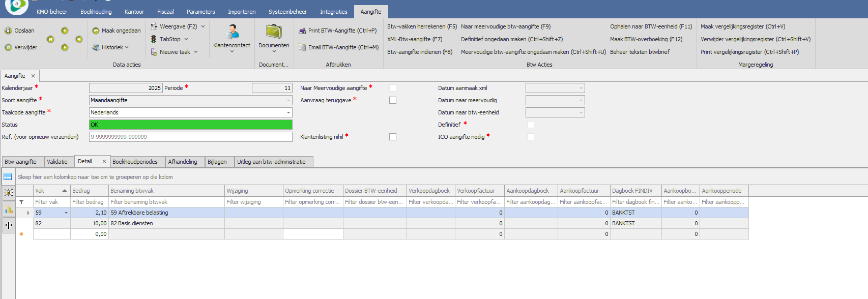
Task: Click the column best-fit arrows icon
Action: [x=9, y=225]
